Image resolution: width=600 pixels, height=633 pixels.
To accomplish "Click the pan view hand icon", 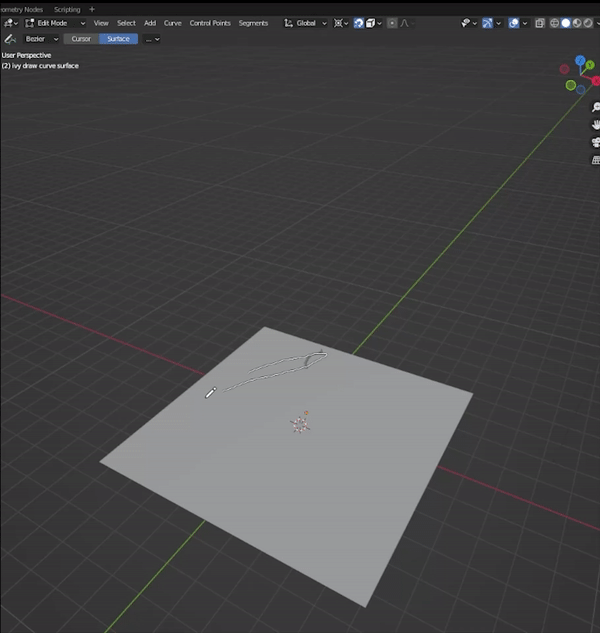I will click(596, 125).
